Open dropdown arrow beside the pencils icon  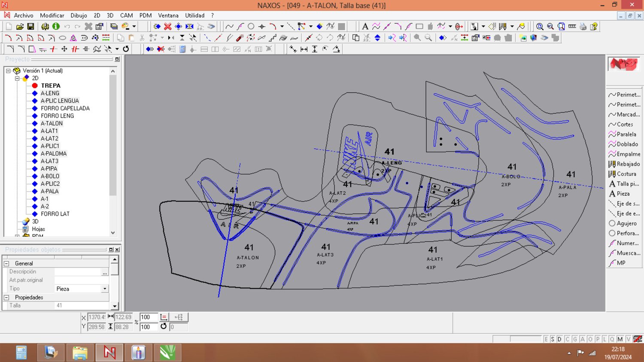coord(512,27)
